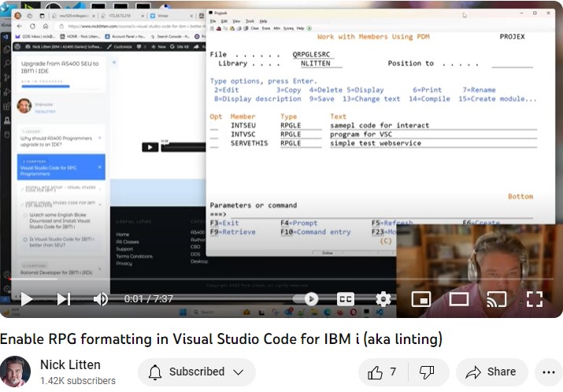563x392 pixels.
Task: Open the player settings gear
Action: point(383,299)
